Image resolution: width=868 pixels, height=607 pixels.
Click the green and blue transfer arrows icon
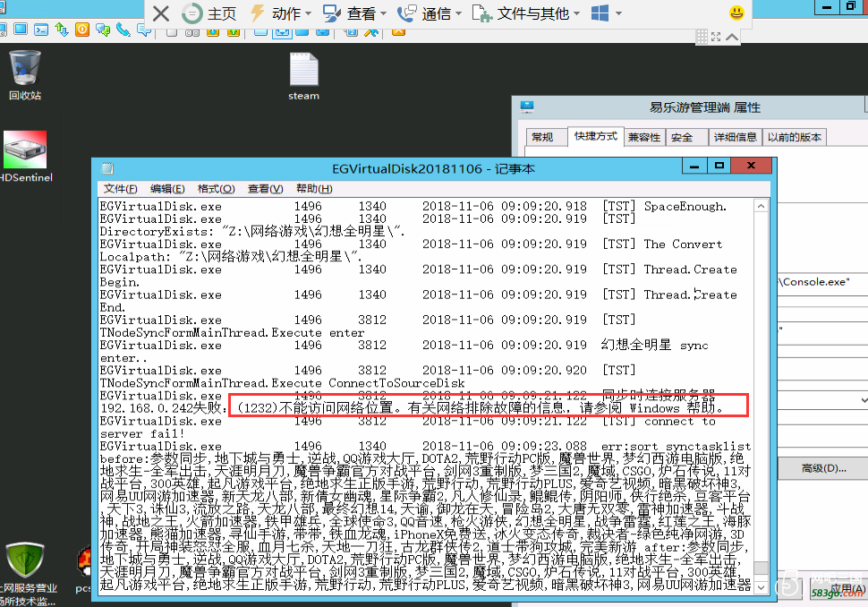(x=62, y=30)
